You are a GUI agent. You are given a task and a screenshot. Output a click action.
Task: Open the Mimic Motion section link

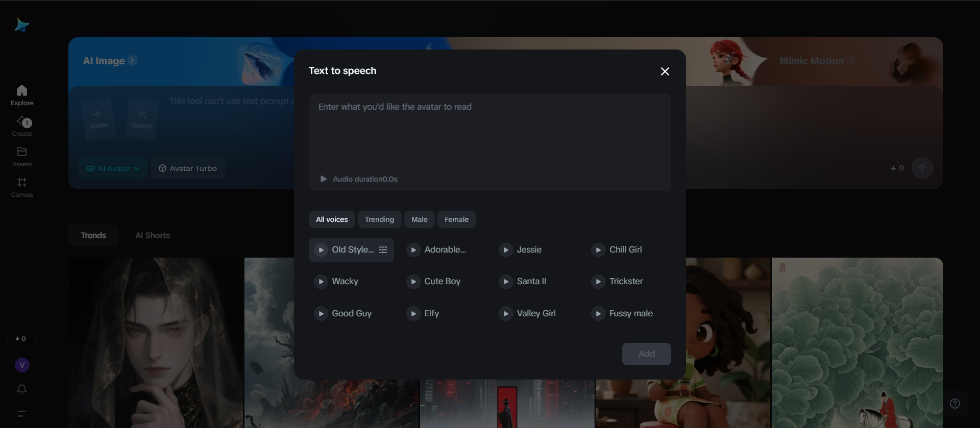(x=817, y=61)
